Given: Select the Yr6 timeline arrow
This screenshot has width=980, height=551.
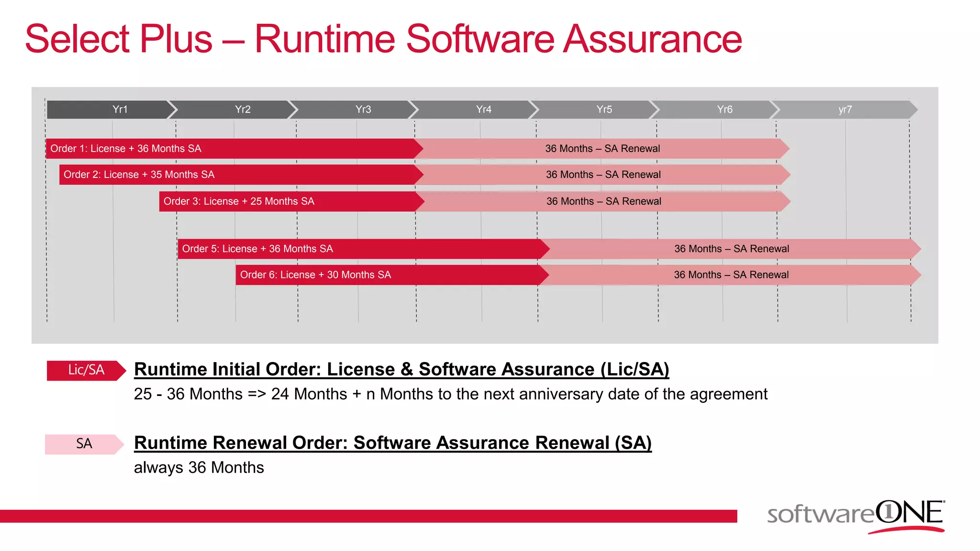Looking at the screenshot, I should click(x=717, y=110).
